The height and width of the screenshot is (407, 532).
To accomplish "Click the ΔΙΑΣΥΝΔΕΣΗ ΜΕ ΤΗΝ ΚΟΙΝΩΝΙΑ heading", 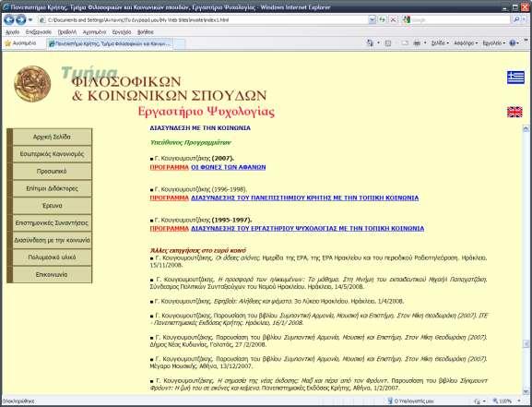I will coord(200,128).
